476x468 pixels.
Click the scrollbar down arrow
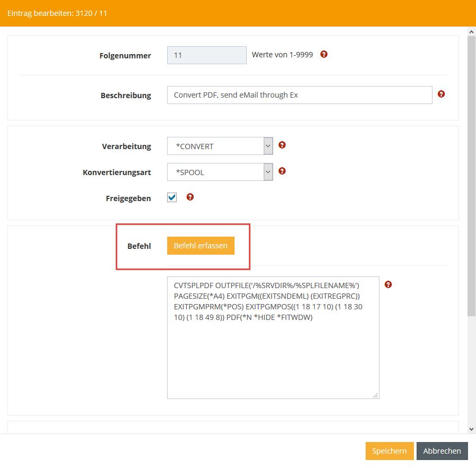(471, 429)
